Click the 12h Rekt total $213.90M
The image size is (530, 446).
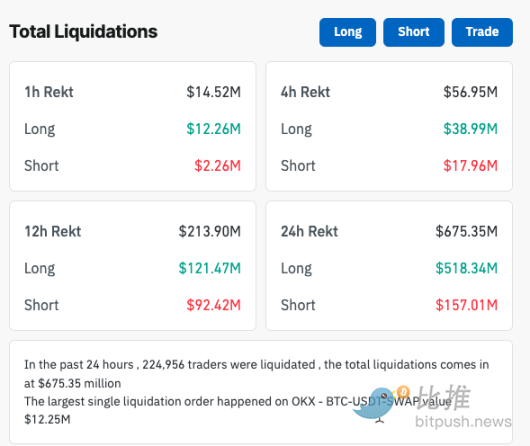click(x=210, y=231)
